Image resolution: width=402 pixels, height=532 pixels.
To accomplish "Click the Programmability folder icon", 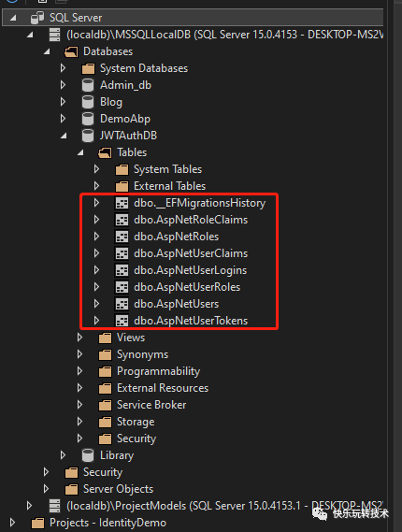I will (x=105, y=371).
